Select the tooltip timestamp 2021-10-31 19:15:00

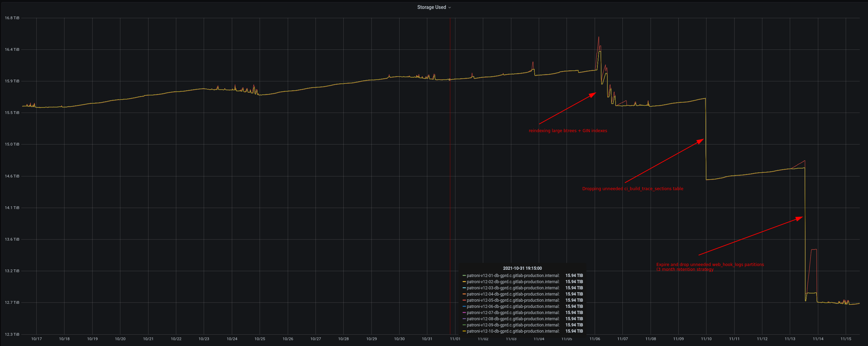[x=522, y=268]
